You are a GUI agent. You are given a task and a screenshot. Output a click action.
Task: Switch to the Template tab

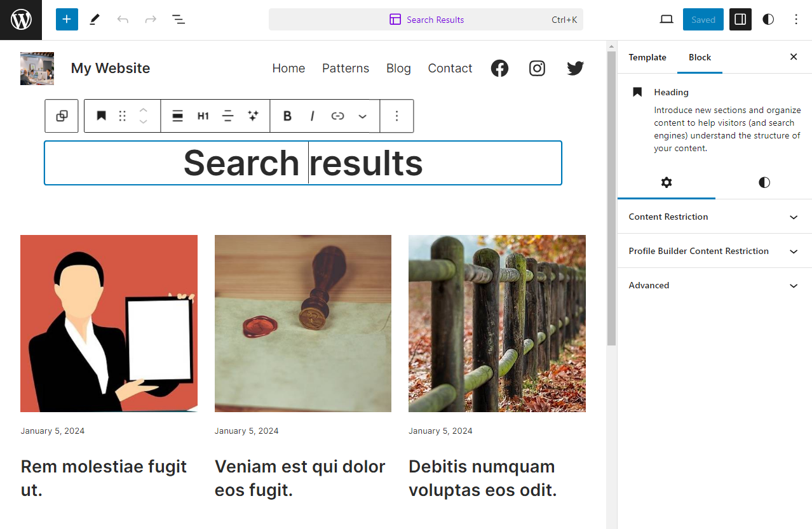647,57
